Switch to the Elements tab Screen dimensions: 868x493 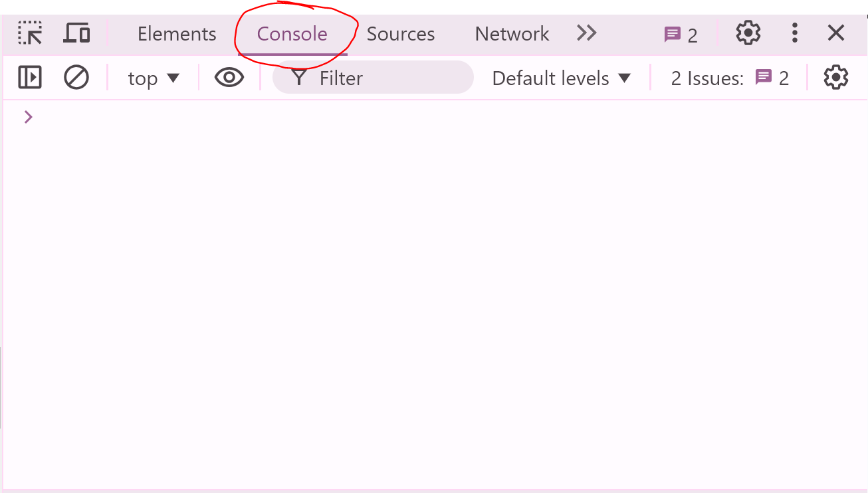tap(176, 33)
